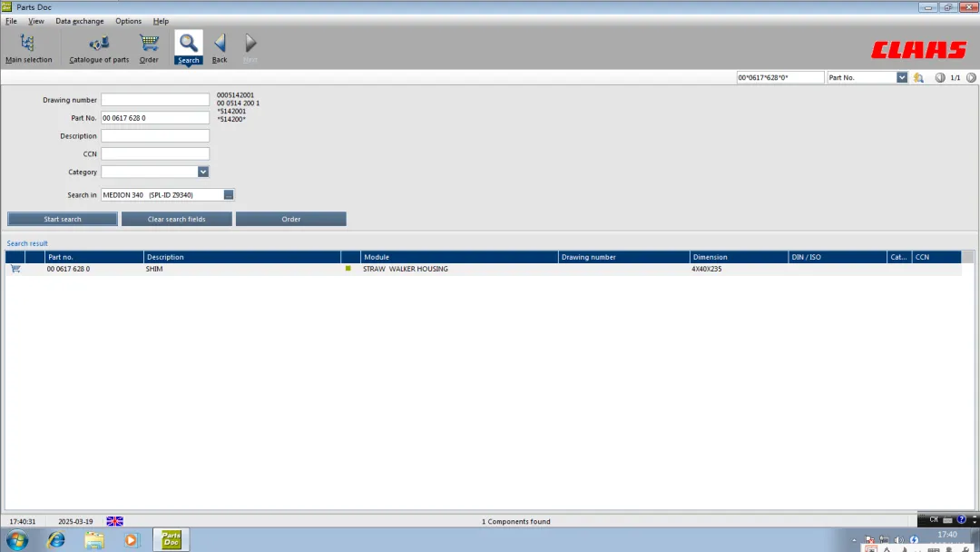
Task: Click Action Center flag tray icon
Action: pyautogui.click(x=869, y=539)
